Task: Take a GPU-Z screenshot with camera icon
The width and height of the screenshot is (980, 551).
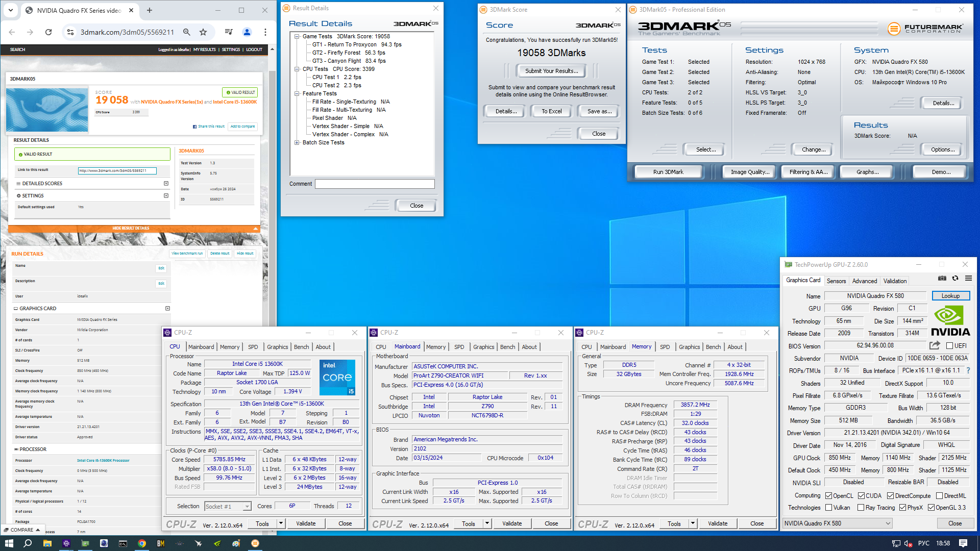Action: [942, 278]
